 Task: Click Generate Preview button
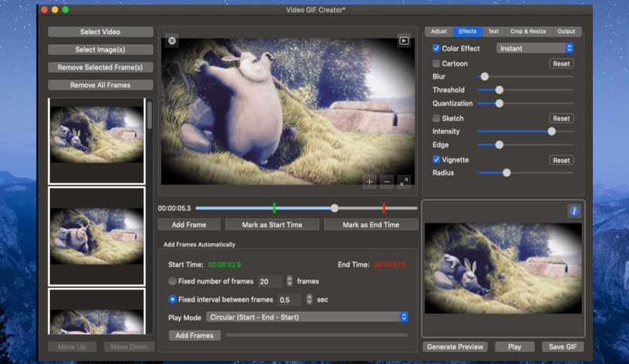point(455,347)
